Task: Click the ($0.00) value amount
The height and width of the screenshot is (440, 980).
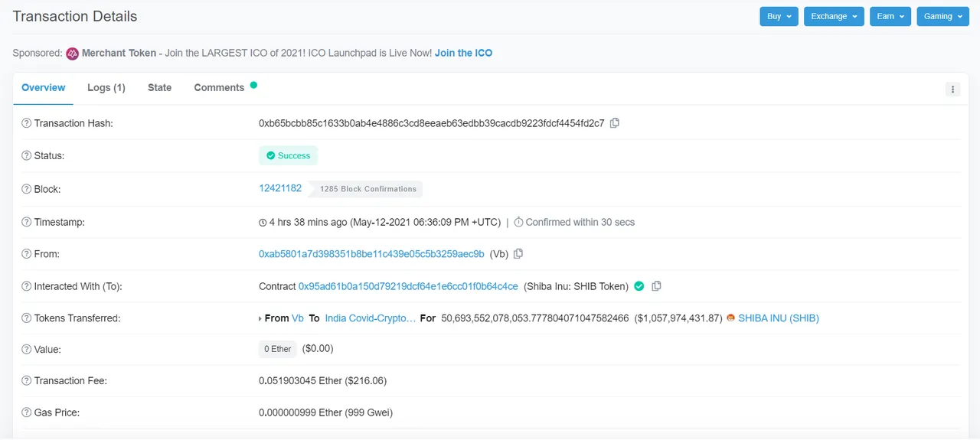Action: click(318, 349)
